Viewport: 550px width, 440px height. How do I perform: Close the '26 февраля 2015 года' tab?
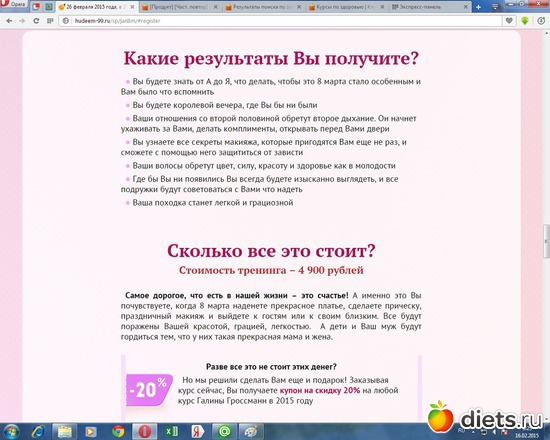pos(132,7)
